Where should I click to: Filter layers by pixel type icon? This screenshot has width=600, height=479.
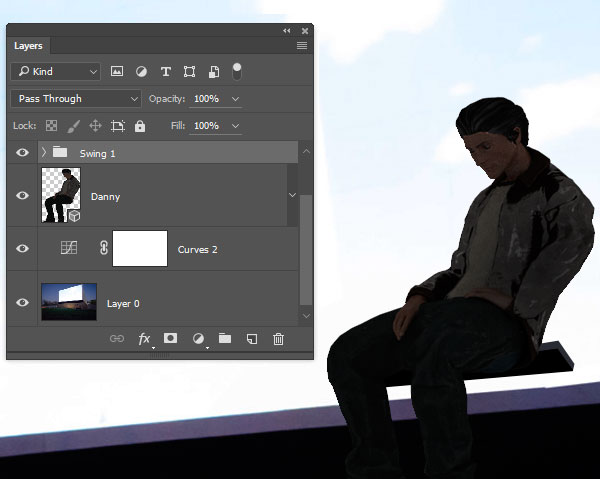[117, 72]
